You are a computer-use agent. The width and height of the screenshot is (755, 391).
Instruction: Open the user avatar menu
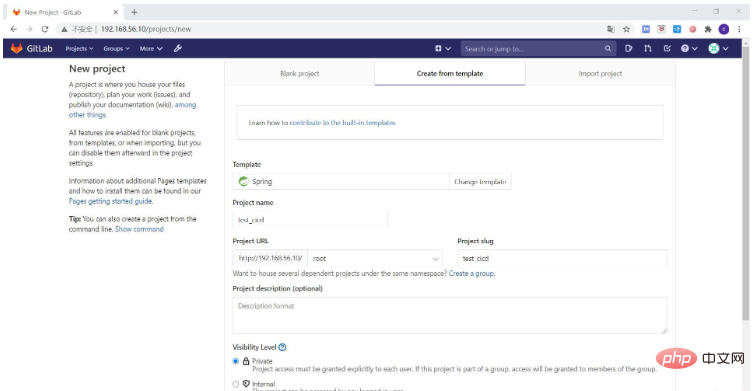[x=718, y=49]
